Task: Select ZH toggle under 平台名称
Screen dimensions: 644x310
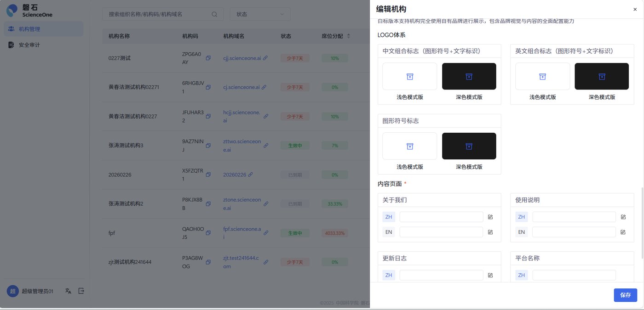Action: point(521,275)
